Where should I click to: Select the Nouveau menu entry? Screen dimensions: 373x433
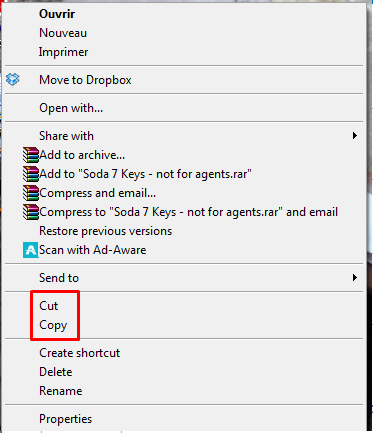click(x=63, y=33)
